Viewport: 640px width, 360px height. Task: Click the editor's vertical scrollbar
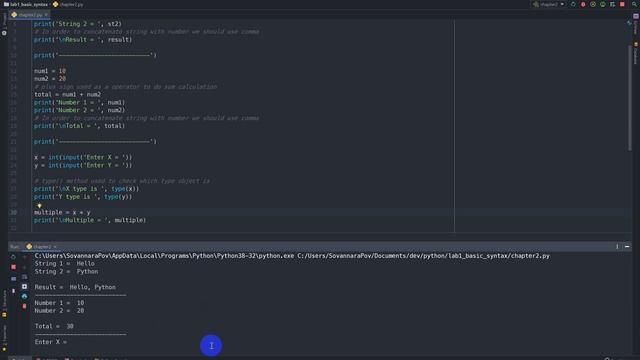coord(629,98)
